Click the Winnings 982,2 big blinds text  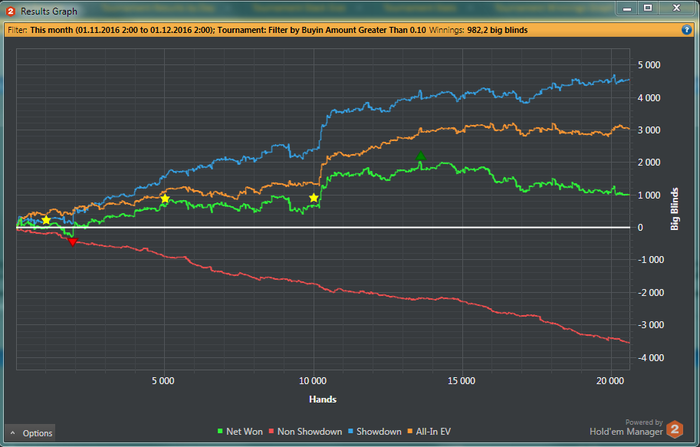(478, 30)
